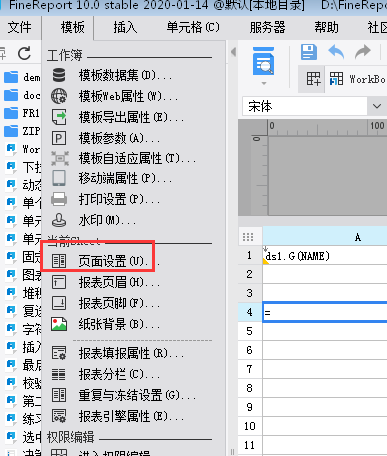387x456 pixels.
Task: Open 模板Web属性(W) menu entry
Action: click(128, 96)
